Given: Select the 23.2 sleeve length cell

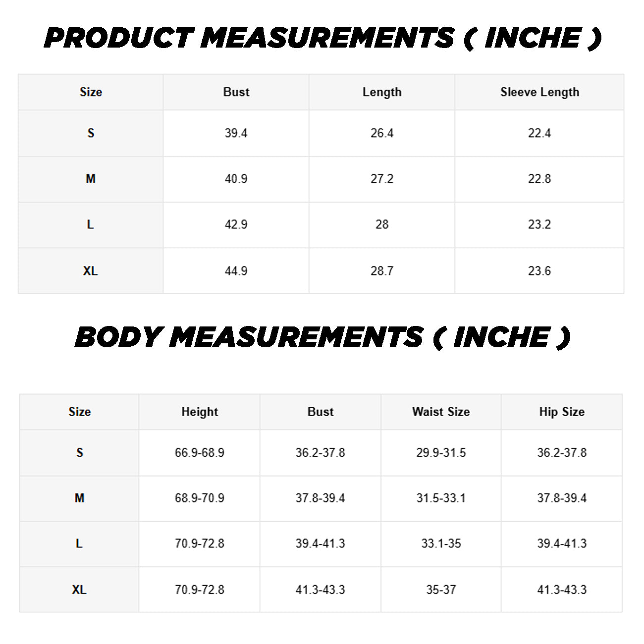Looking at the screenshot, I should [x=539, y=224].
